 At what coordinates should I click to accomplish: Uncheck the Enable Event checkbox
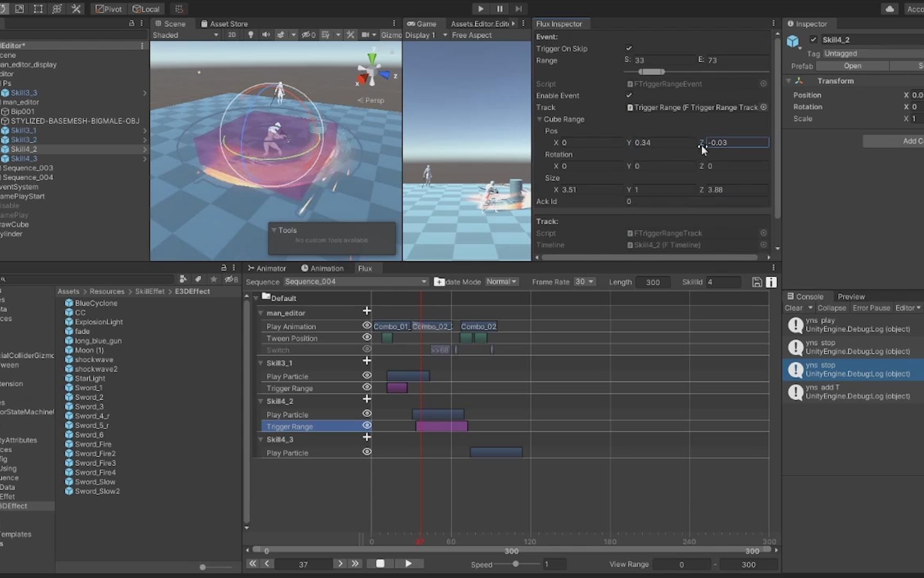(629, 95)
